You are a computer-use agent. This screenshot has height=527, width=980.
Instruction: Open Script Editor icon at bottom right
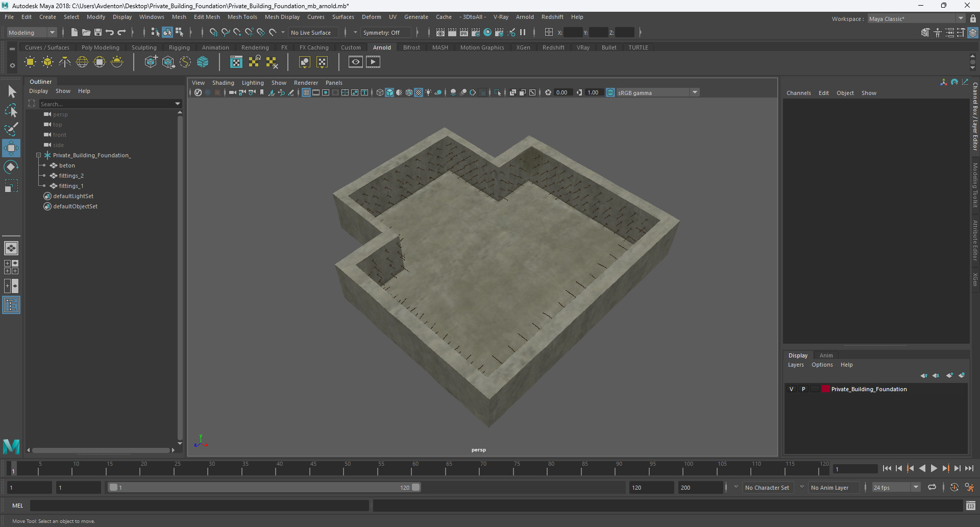(971, 506)
